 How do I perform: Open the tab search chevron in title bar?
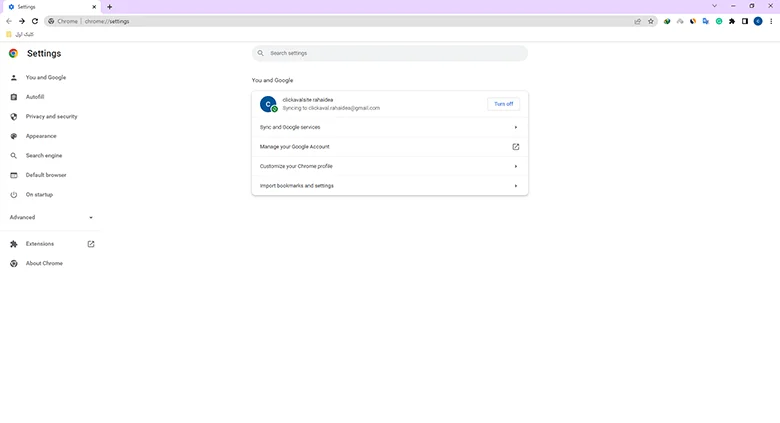coord(714,6)
